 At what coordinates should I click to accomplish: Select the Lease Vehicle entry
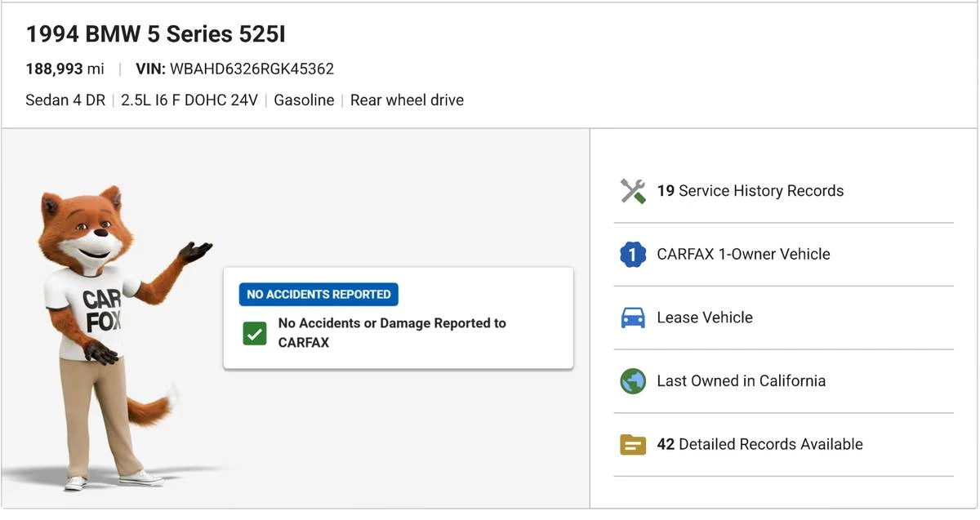tap(784, 318)
